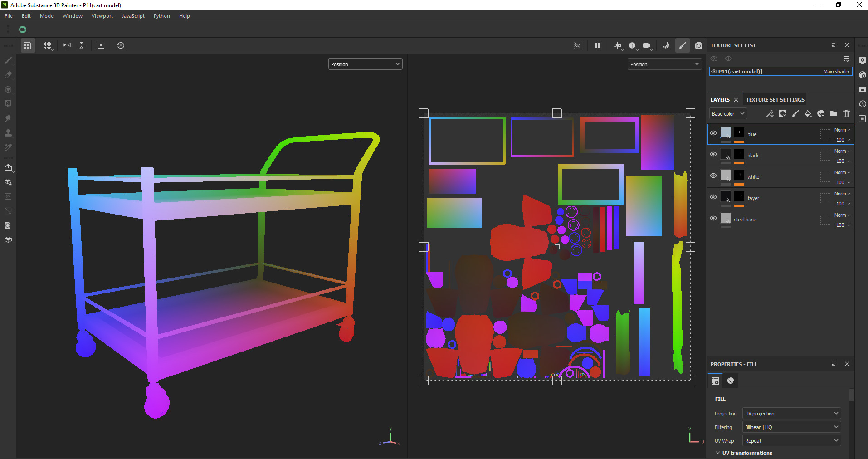Click the reset transform icon
The width and height of the screenshot is (868, 459).
pyautogui.click(x=121, y=45)
